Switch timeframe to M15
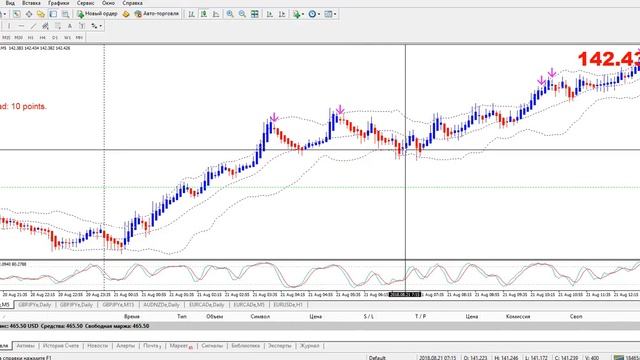This screenshot has width=640, height=360. 6,38
